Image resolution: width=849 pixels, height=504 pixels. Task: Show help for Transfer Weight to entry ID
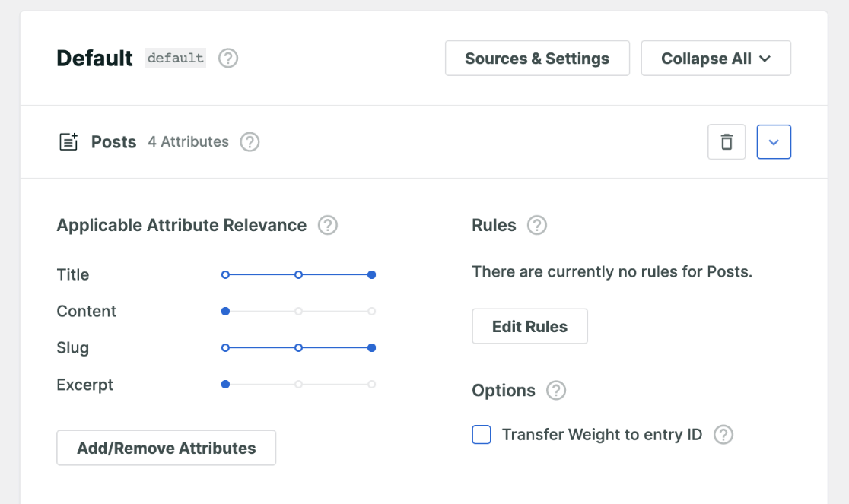(723, 435)
